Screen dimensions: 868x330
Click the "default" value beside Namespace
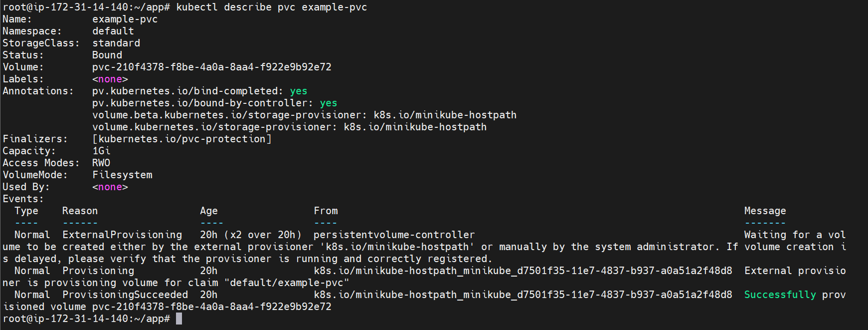113,31
